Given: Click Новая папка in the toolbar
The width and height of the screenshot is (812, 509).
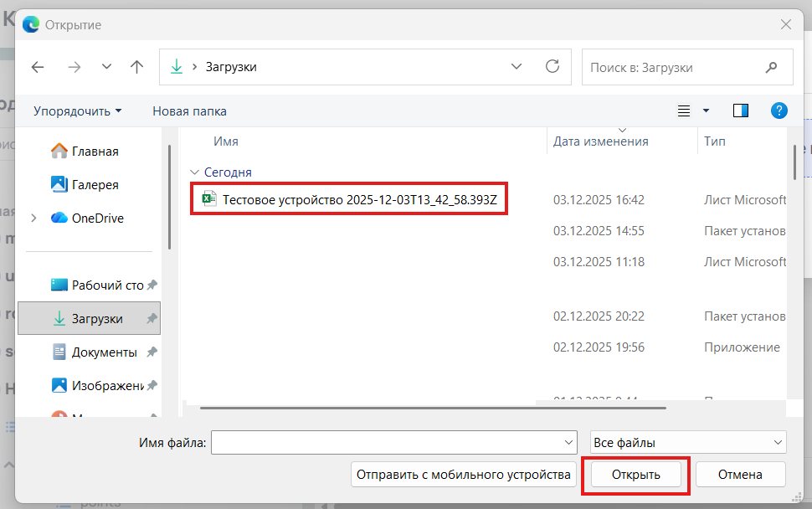Looking at the screenshot, I should pyautogui.click(x=189, y=111).
